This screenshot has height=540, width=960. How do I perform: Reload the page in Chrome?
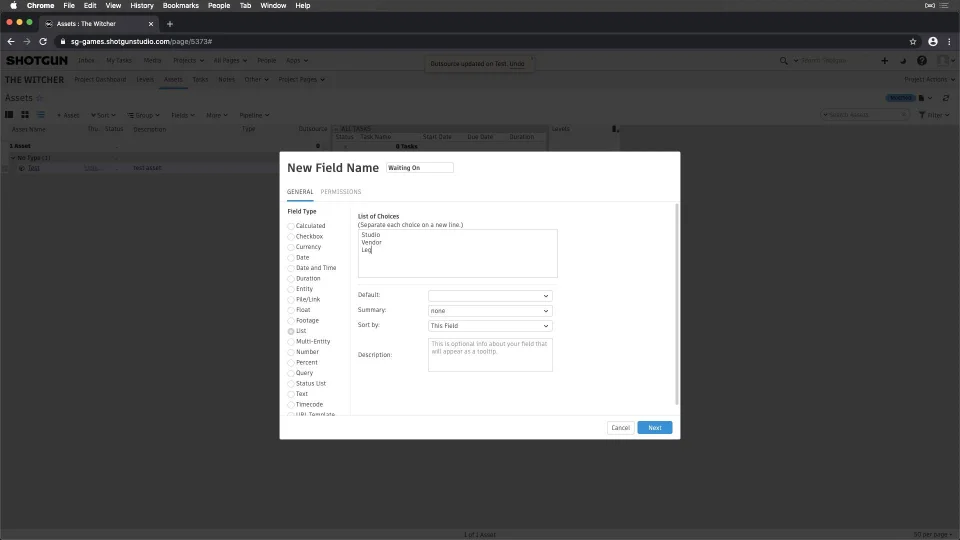43,42
